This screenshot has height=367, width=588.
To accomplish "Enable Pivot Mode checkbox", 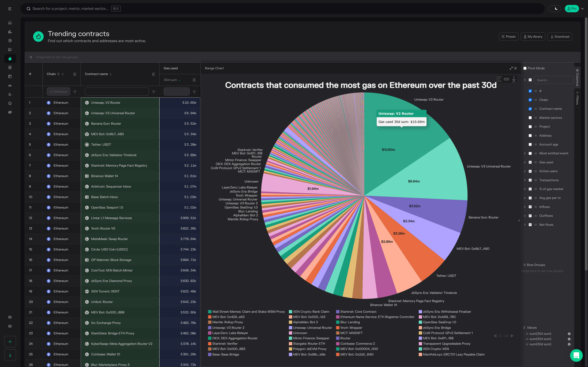I will point(525,68).
